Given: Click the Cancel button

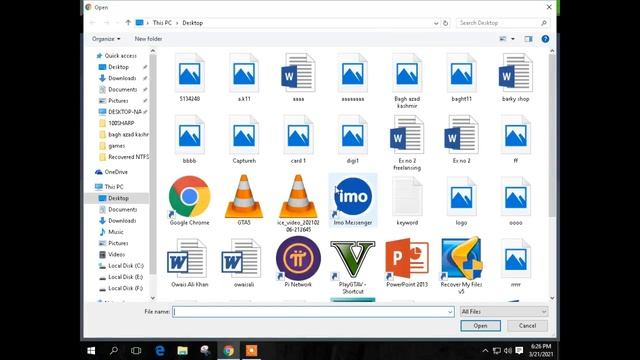Looking at the screenshot, I should click(x=527, y=326).
